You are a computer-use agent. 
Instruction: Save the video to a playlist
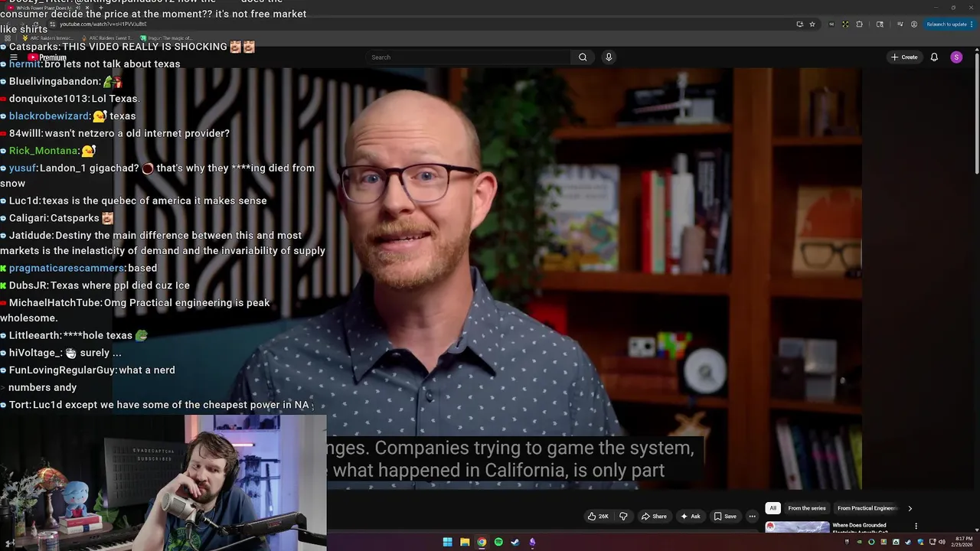point(724,517)
